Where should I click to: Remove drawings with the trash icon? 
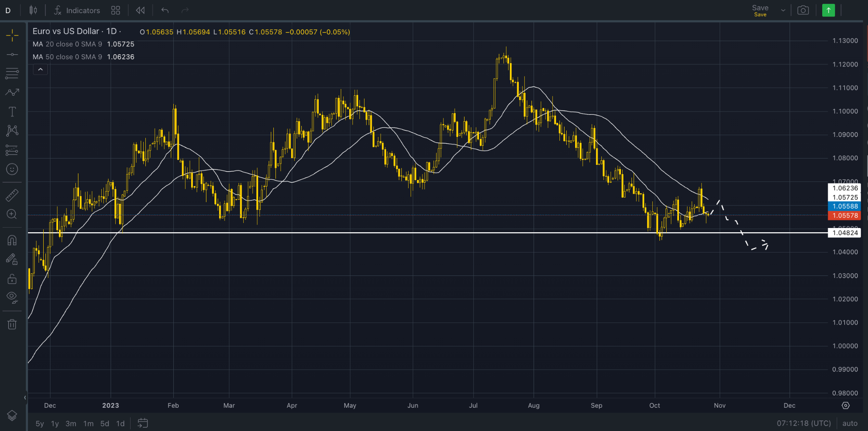[x=12, y=325]
